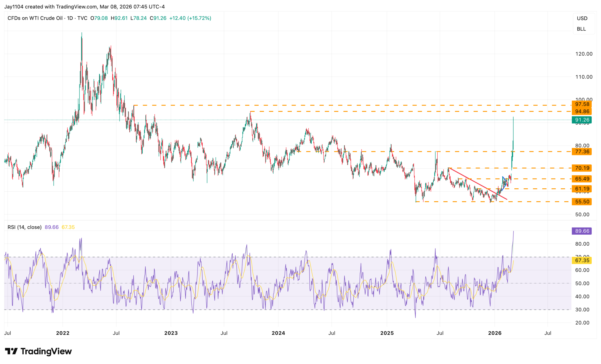This screenshot has height=364, width=601.
Task: Click the orange 97.58 price level tag
Action: [x=582, y=104]
